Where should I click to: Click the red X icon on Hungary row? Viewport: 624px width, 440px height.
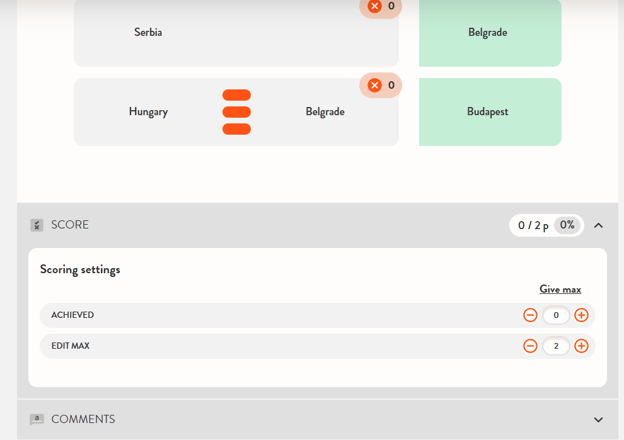click(375, 86)
